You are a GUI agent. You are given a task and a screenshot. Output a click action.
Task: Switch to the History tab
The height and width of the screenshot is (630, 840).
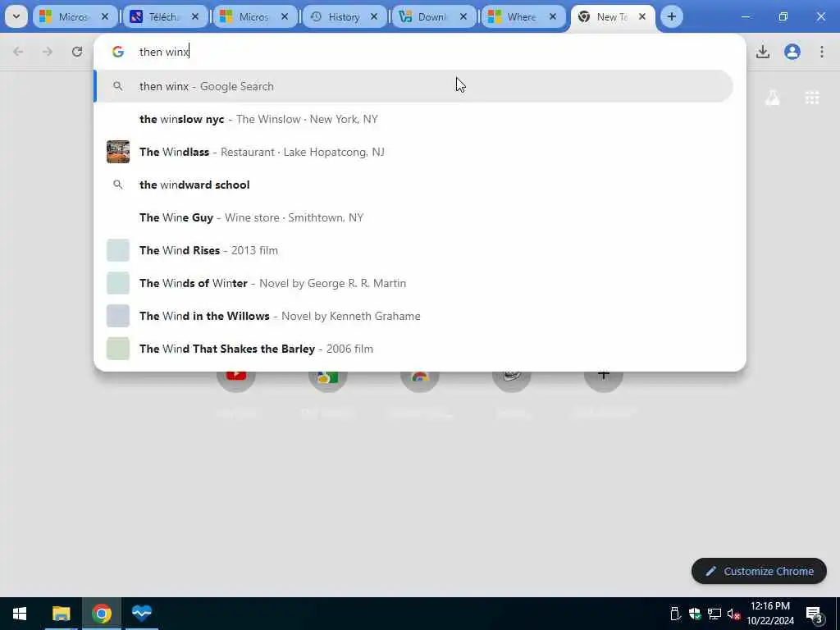click(344, 16)
